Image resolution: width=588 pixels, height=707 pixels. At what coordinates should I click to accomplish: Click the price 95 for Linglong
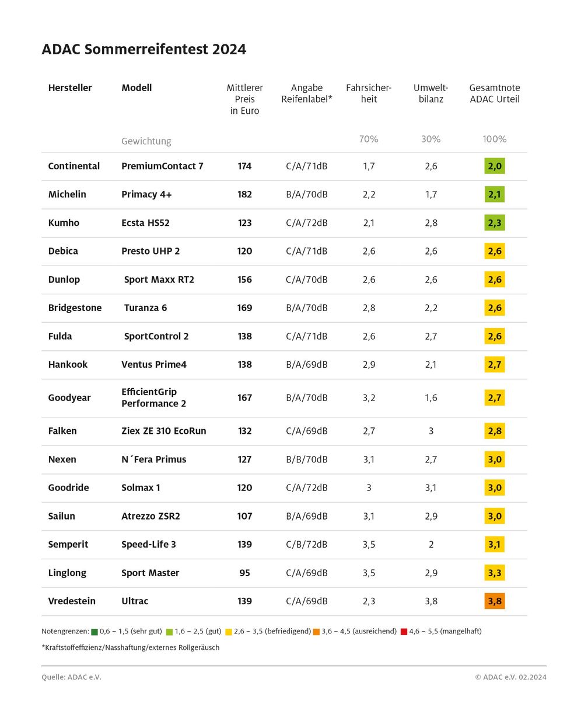tap(245, 573)
